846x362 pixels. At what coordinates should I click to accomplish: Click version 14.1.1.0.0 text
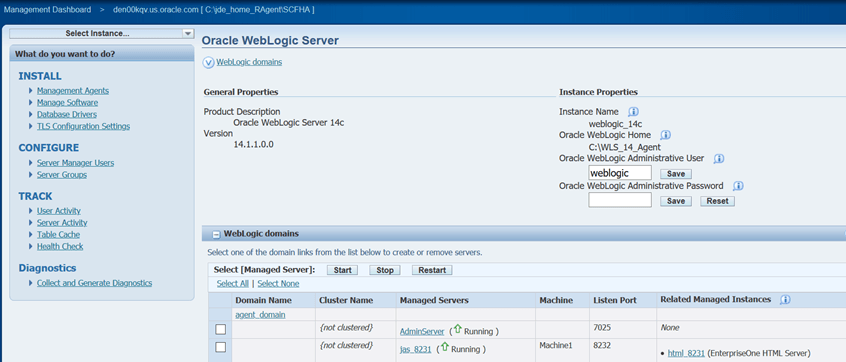(x=254, y=145)
